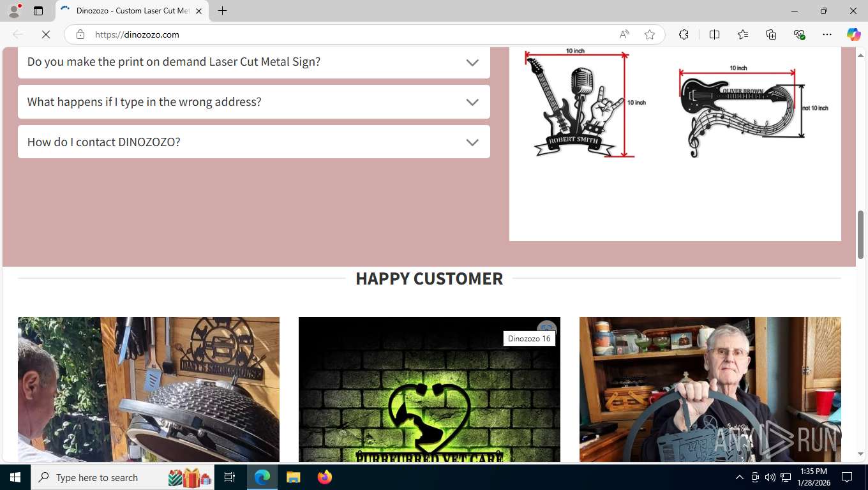868x490 pixels.
Task: Open the elderly man customer photo
Action: tap(710, 389)
